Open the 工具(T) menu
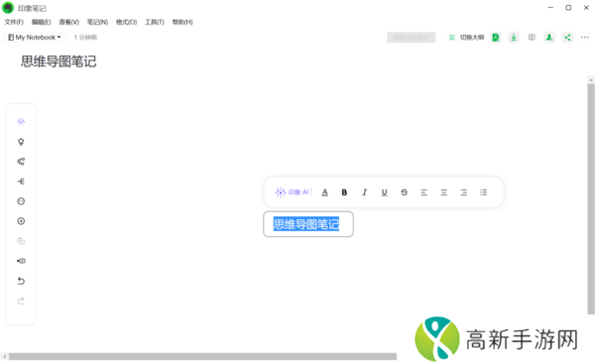595x364 pixels. (x=155, y=22)
